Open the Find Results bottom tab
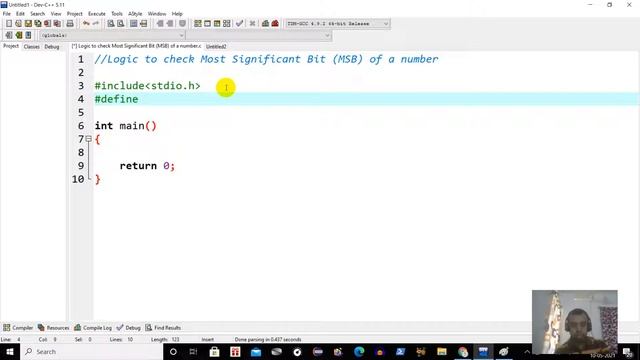The image size is (640, 360). [x=163, y=328]
